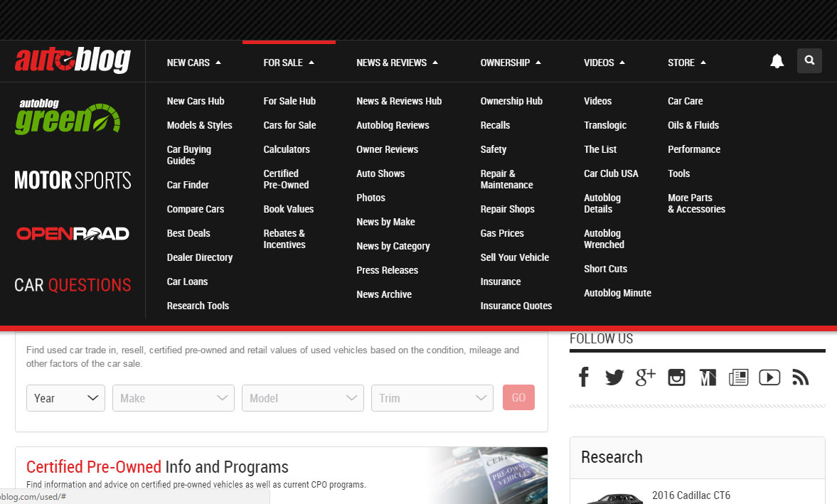Open Certified Pre-Owned menu link
Image resolution: width=837 pixels, height=504 pixels.
coord(286,179)
